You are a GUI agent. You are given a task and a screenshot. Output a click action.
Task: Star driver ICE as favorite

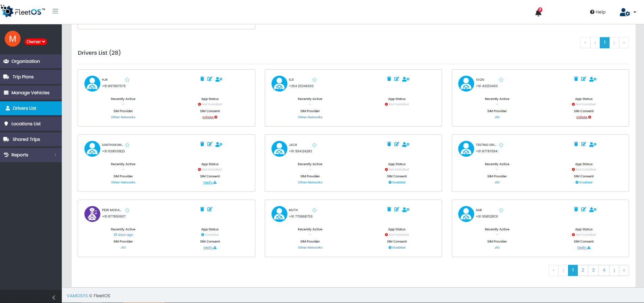click(x=314, y=80)
